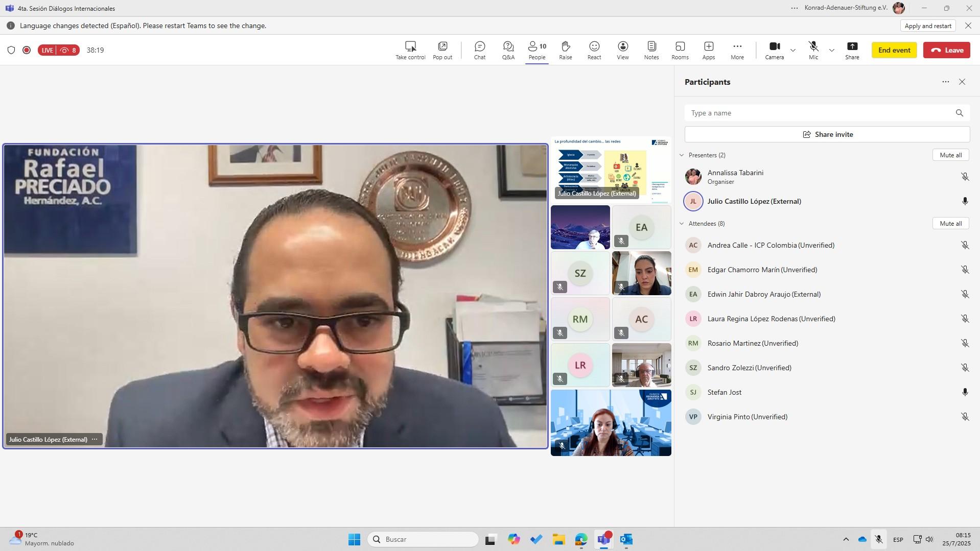Collapse the Presenters (2) section
This screenshot has height=551, width=980.
coord(682,155)
